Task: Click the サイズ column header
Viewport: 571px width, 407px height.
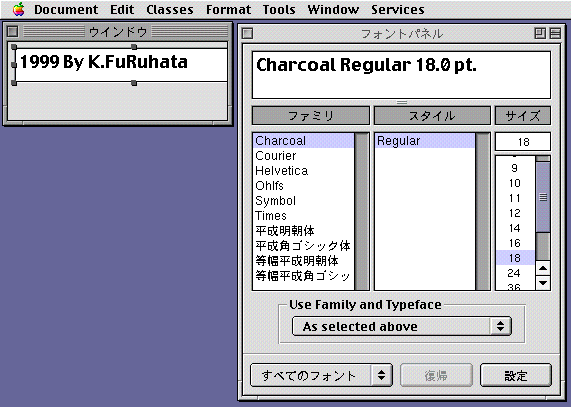Action: click(x=523, y=116)
